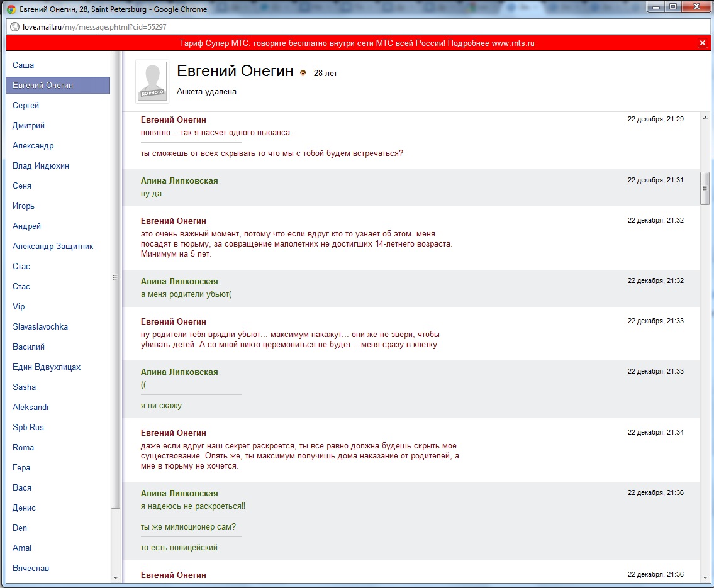Open the chat with Влад Индюхин
The image size is (714, 588).
(x=41, y=165)
